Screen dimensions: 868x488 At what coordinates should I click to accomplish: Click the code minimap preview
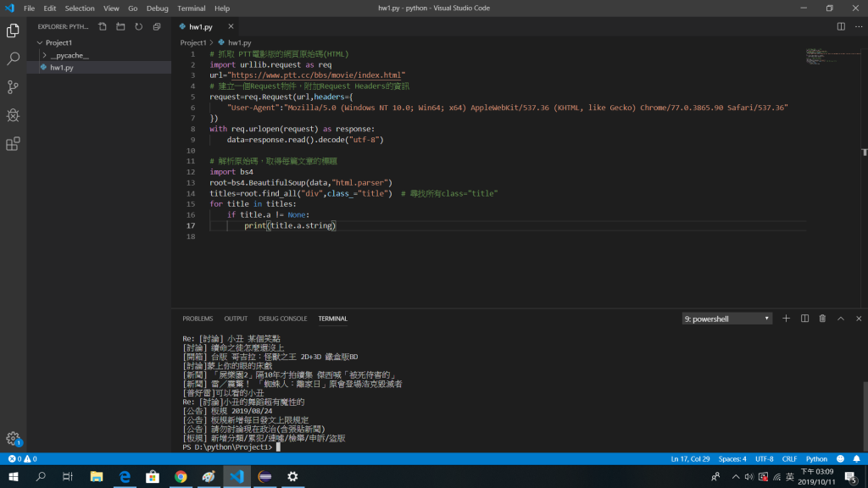tap(833, 57)
